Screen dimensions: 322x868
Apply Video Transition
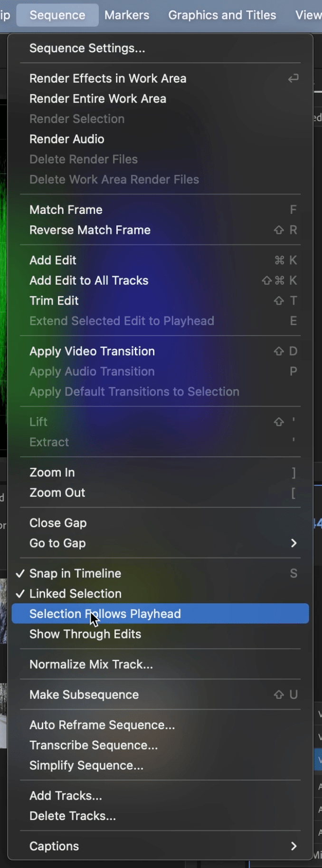point(92,351)
